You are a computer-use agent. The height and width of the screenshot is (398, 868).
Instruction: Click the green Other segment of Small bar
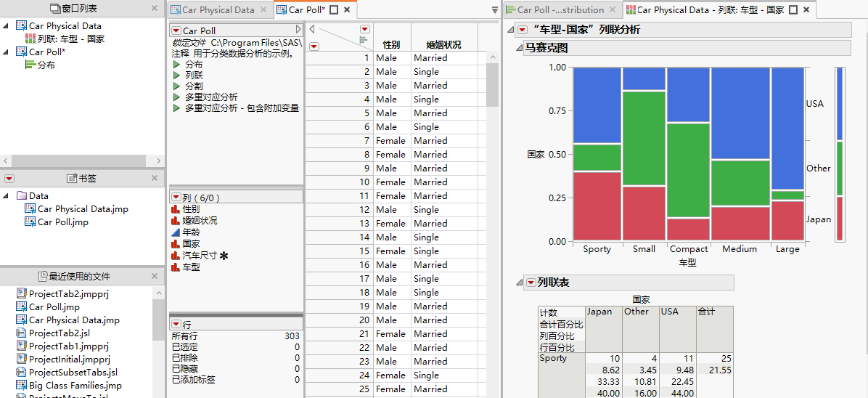[x=644, y=138]
